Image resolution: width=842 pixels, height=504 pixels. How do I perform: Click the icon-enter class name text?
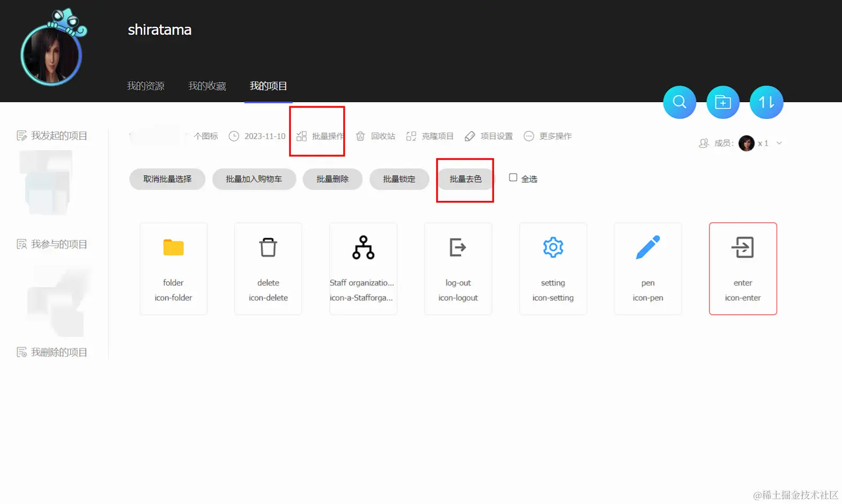point(743,298)
